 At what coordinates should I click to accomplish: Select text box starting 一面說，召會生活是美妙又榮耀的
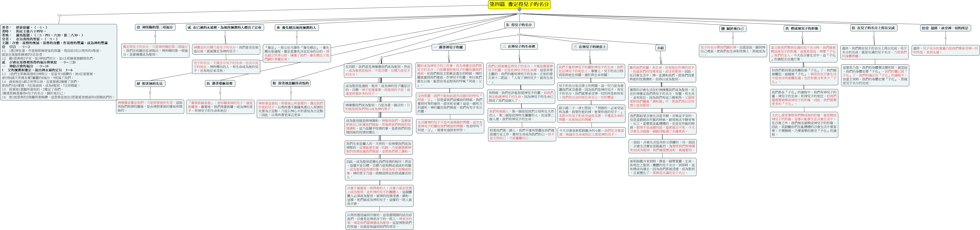tap(662, 146)
